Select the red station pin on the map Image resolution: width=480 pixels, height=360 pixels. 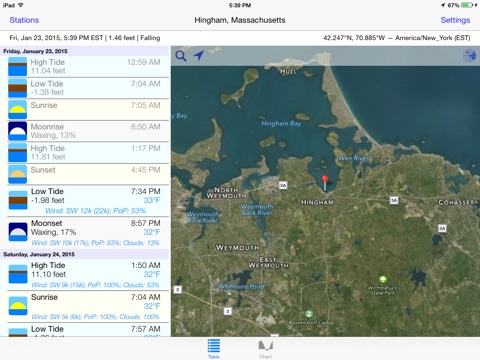click(325, 183)
